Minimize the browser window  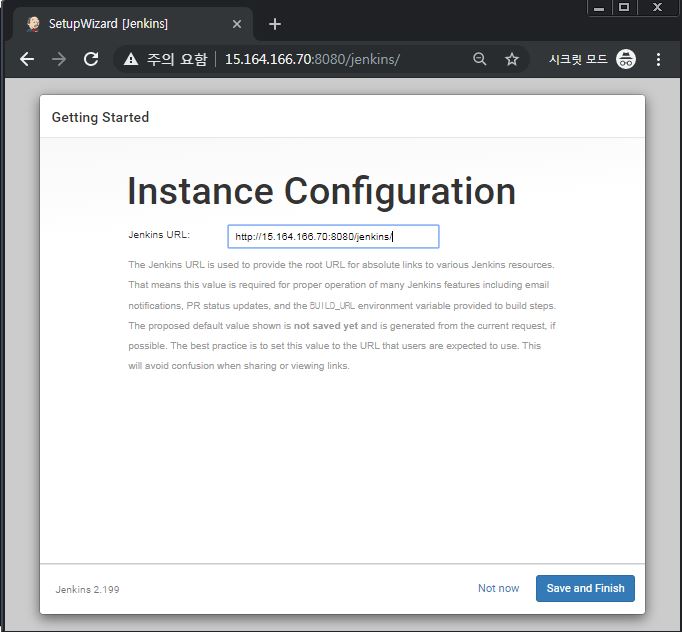point(599,8)
